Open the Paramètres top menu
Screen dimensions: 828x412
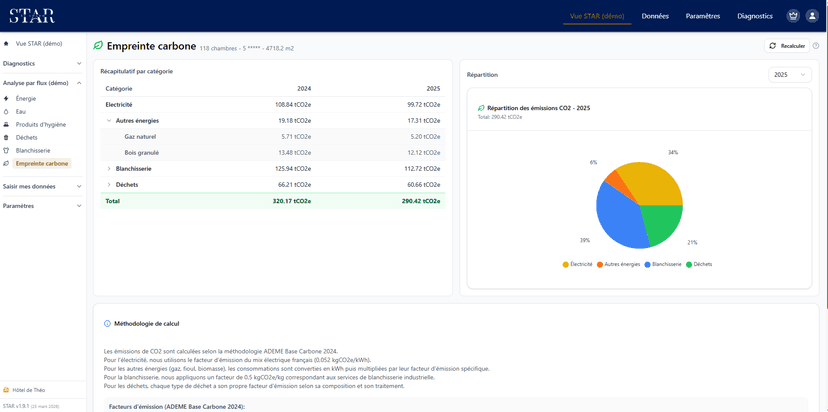point(702,16)
